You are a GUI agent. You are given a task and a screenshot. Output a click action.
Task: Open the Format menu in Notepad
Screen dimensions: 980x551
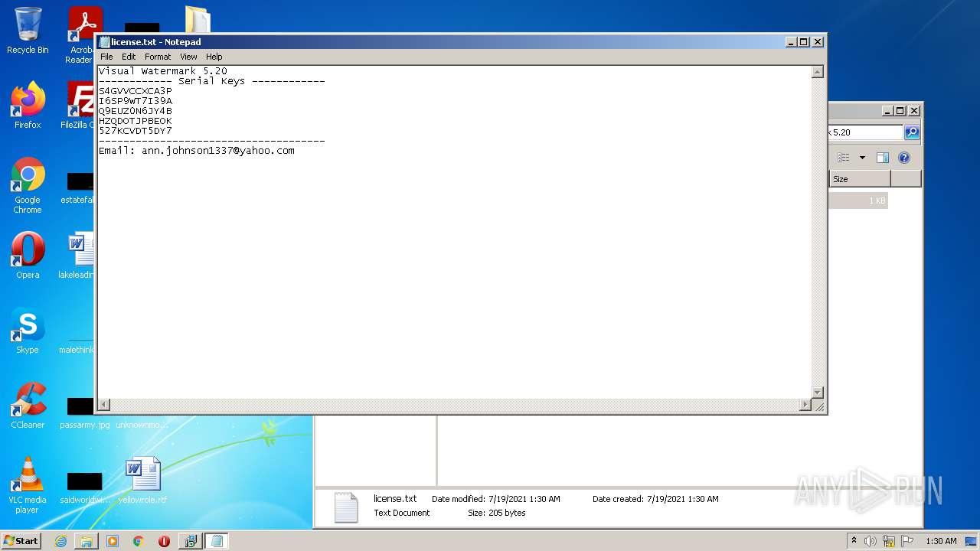(158, 57)
